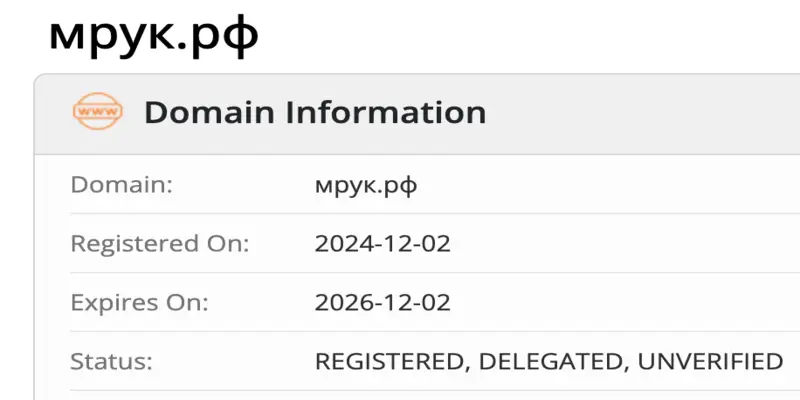This screenshot has width=800, height=400.
Task: Click the orange www globe icon
Action: pos(98,111)
